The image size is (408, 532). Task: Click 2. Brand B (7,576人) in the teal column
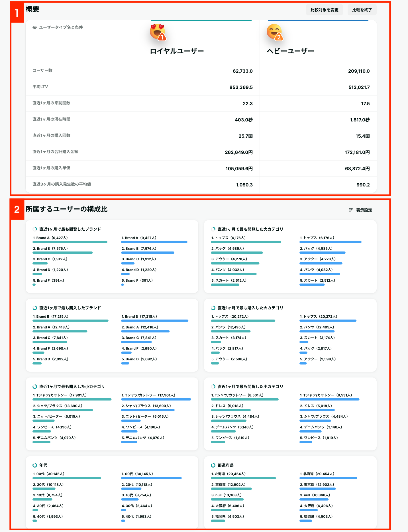[50, 249]
